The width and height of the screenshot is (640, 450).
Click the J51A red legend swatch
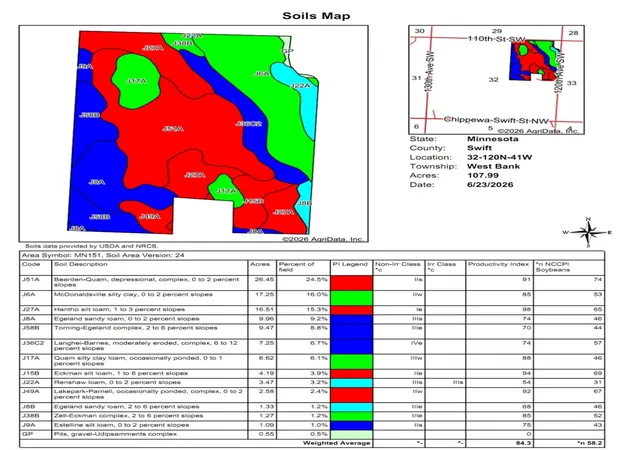pyautogui.click(x=351, y=283)
